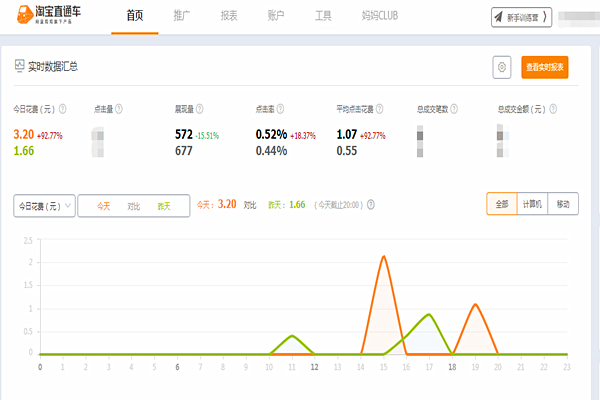This screenshot has width=600, height=400.
Task: Click paper plane icon in 新手训练营
Action: click(x=498, y=17)
